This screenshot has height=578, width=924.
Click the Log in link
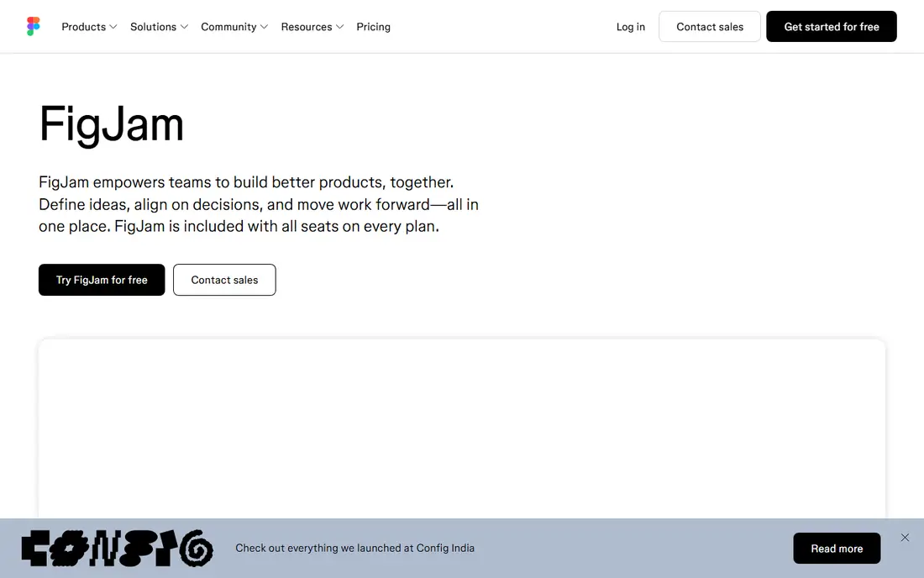click(x=631, y=27)
